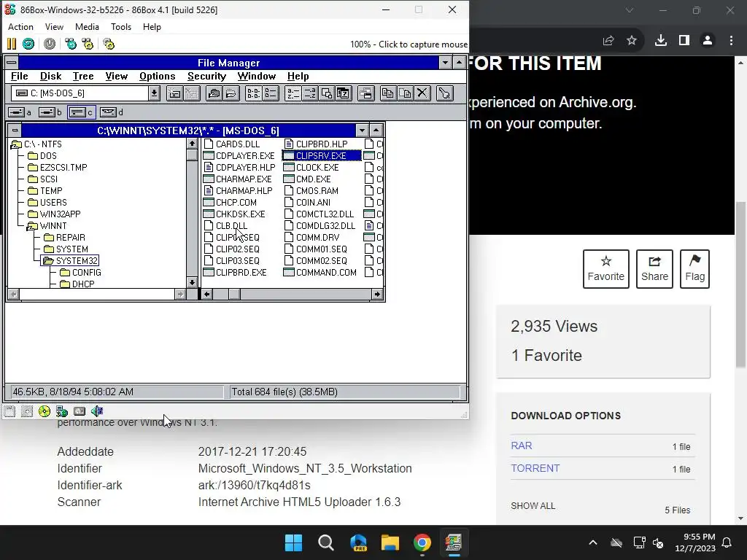Open the Options menu in File Manager
This screenshot has width=747, height=560.
pos(158,76)
